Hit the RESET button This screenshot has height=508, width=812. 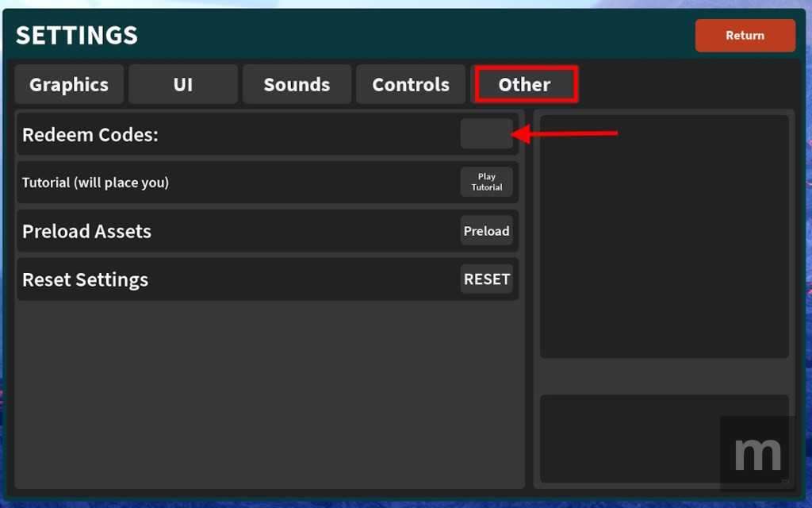[486, 279]
